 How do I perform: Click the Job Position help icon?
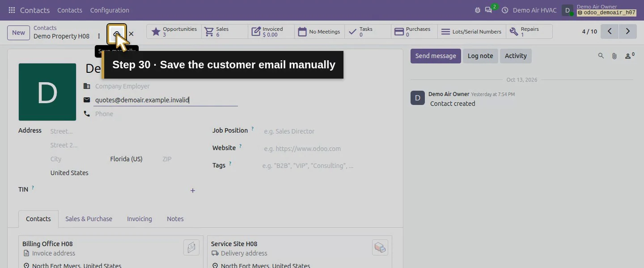pos(252,129)
